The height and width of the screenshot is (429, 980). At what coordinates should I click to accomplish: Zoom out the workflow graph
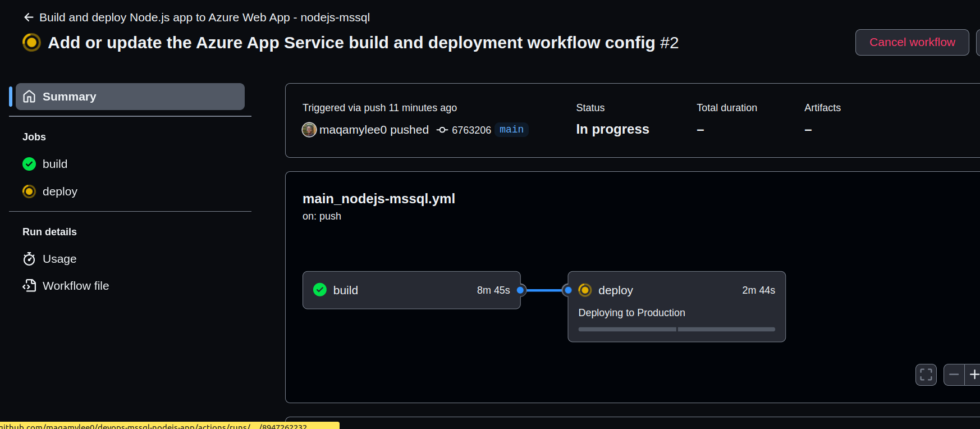point(954,375)
